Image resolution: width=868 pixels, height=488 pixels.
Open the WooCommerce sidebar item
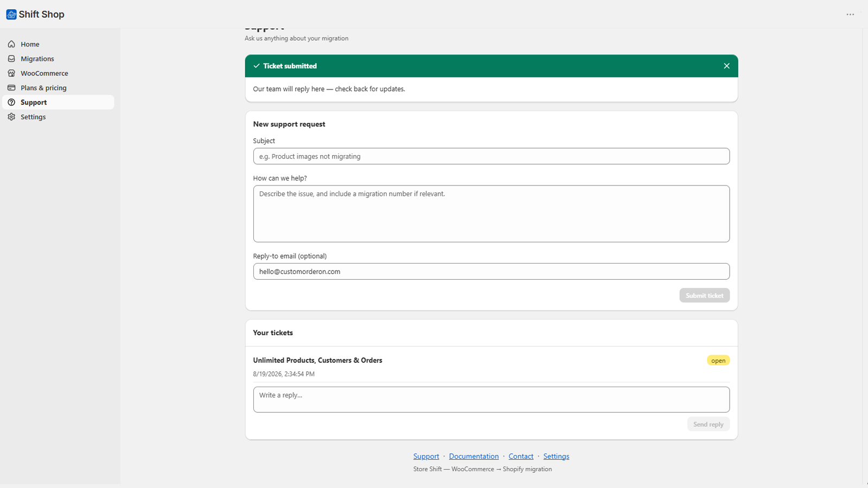[58, 73]
